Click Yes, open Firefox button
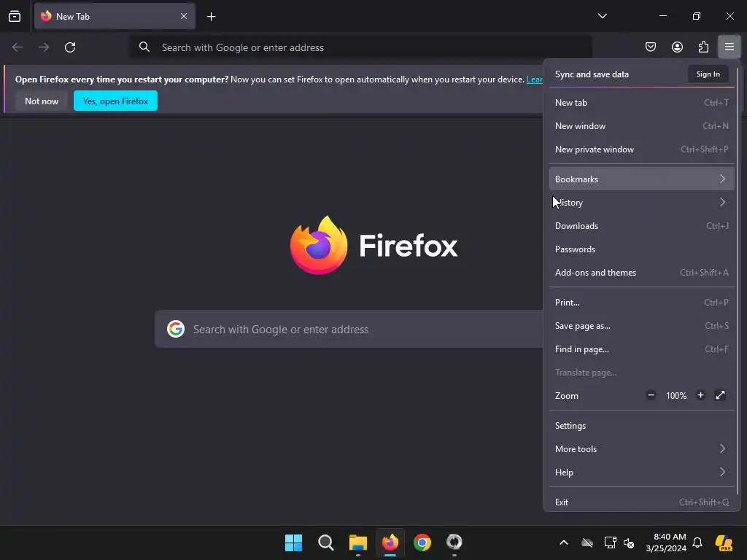The image size is (747, 560). [x=115, y=101]
